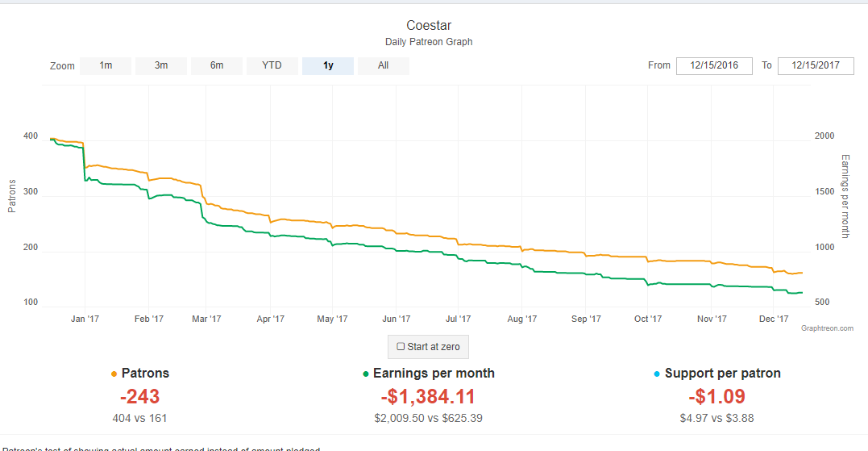Click the Zoom label
868x451 pixels.
coord(62,66)
